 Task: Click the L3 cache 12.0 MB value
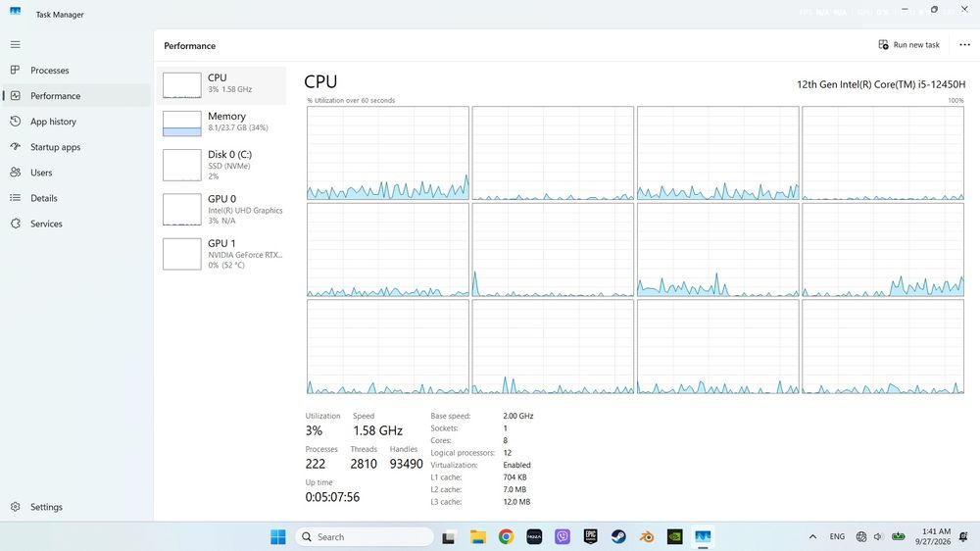tap(516, 502)
